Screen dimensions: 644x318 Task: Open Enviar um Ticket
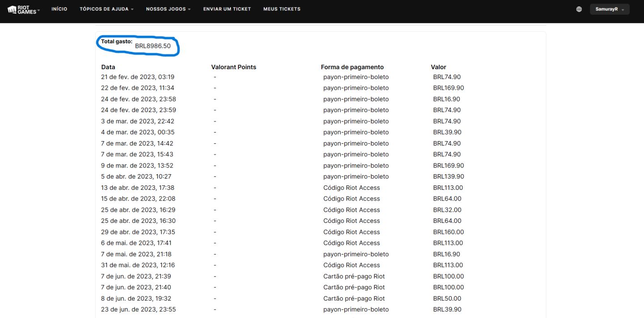click(x=227, y=9)
